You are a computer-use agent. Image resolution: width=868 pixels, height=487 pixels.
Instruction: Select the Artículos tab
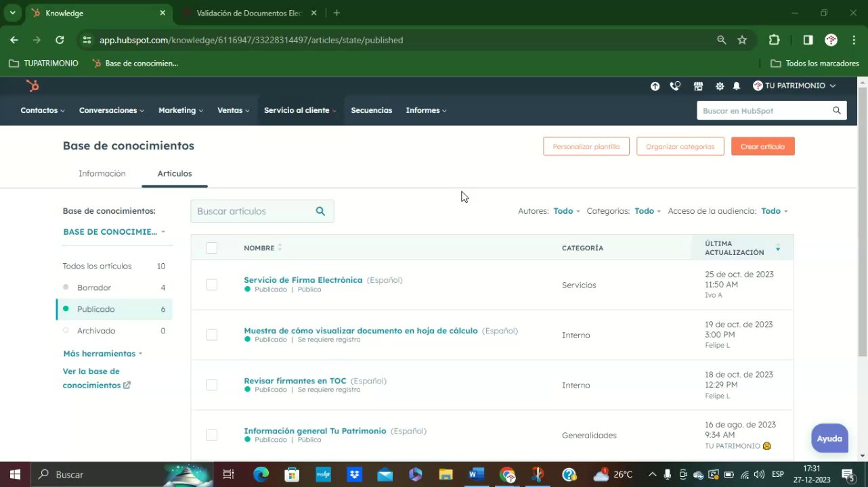coord(175,174)
